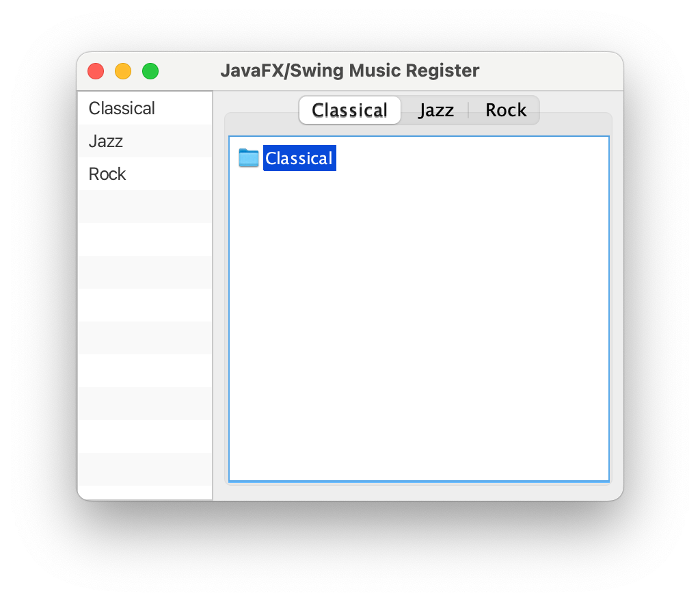Viewport: 700px width, 602px height.
Task: Click the JavaFX/Swing Music Register window title
Action: click(349, 70)
